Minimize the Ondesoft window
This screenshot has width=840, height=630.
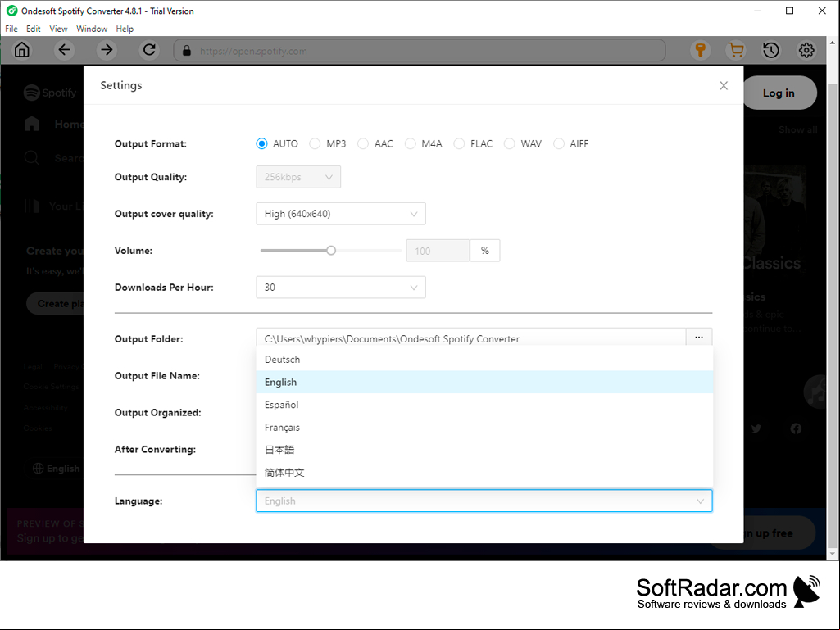[757, 11]
